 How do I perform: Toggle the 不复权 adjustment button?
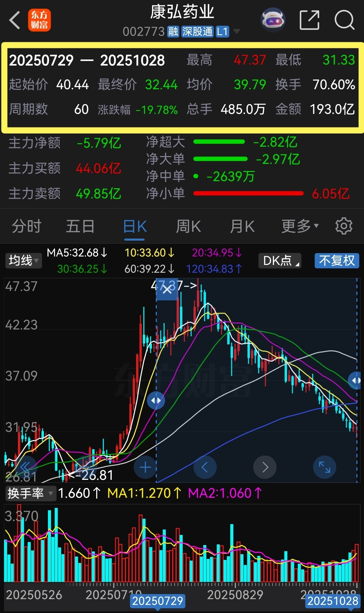point(337,261)
